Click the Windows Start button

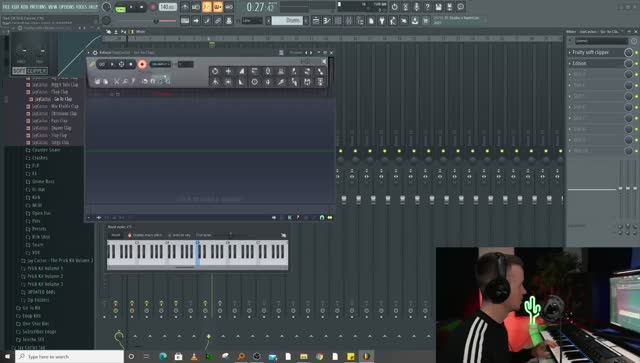[7, 356]
